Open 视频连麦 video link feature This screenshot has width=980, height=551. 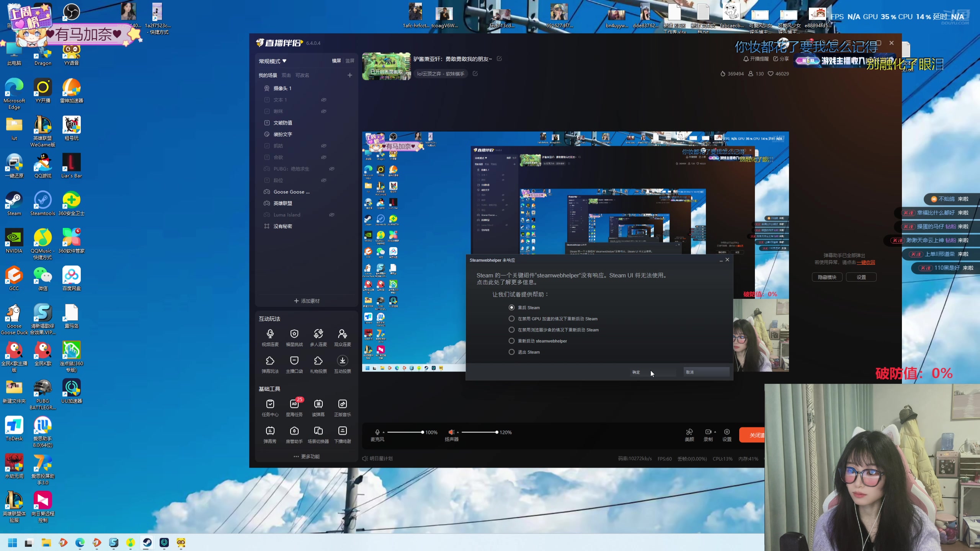click(270, 337)
